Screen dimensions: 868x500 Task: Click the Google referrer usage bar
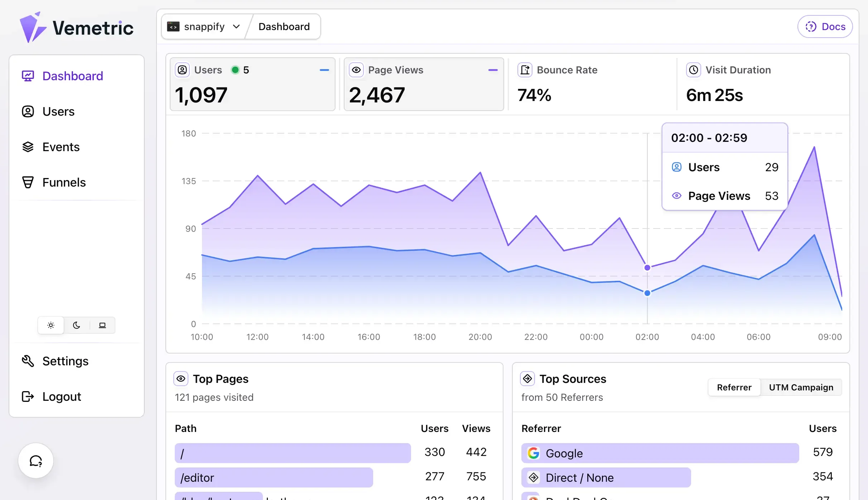[x=660, y=453]
